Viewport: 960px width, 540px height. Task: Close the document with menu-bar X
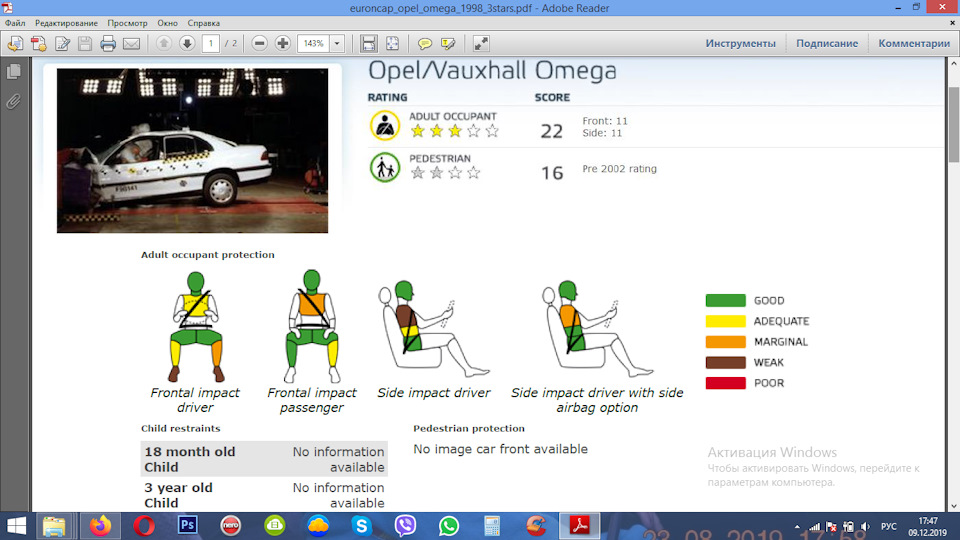pyautogui.click(x=952, y=23)
